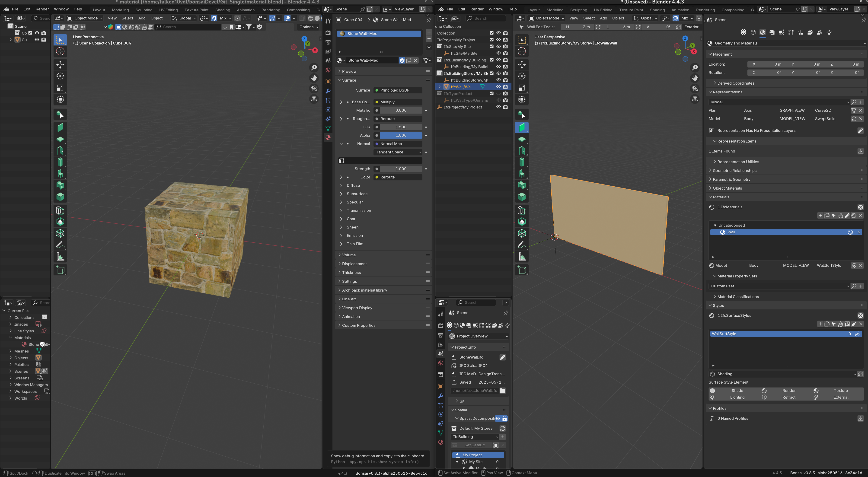868x477 pixels.
Task: Open Tangent Space dropdown
Action: (398, 152)
